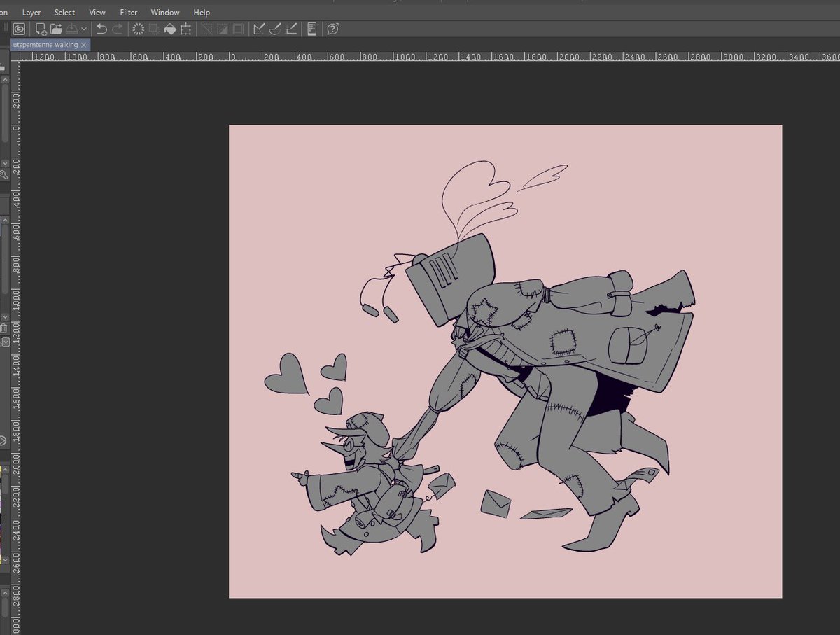
Task: Open the Layer menu
Action: pos(31,13)
